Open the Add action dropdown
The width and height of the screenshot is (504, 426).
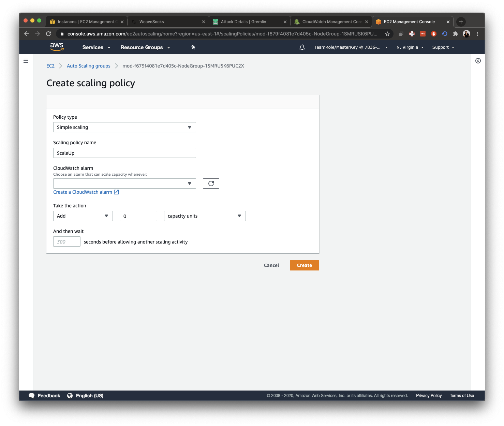[83, 216]
